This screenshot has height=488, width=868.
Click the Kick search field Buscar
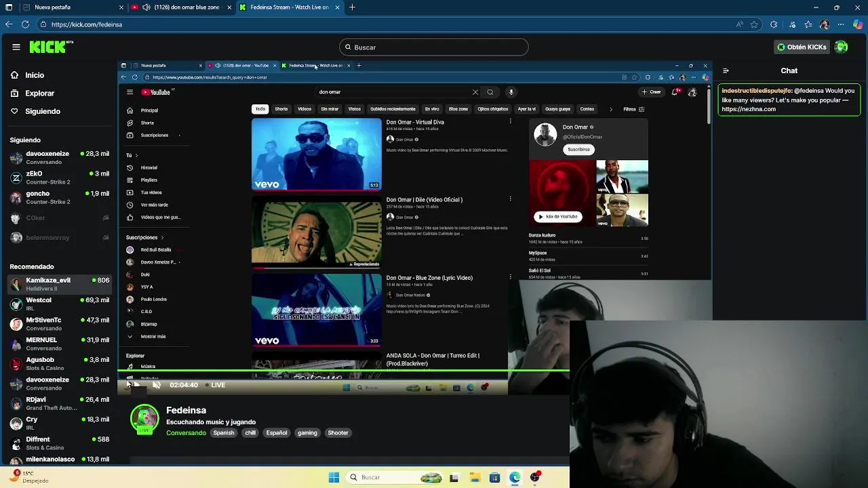[434, 47]
